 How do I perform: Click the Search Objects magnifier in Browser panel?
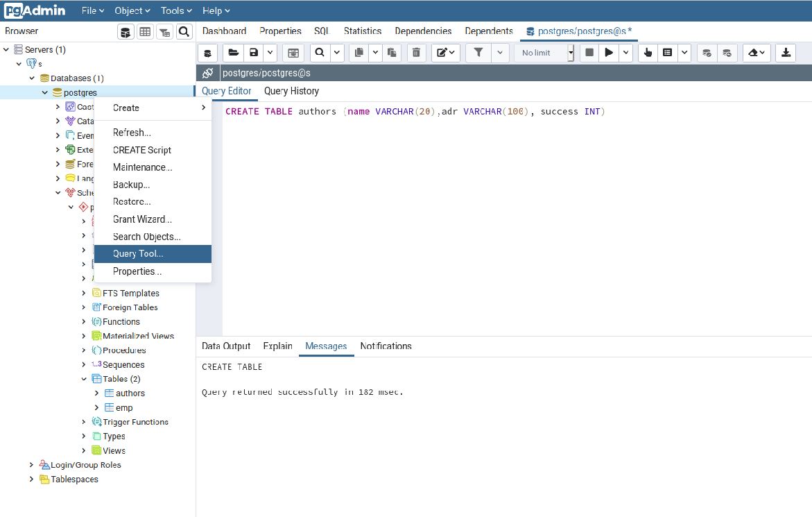click(184, 31)
